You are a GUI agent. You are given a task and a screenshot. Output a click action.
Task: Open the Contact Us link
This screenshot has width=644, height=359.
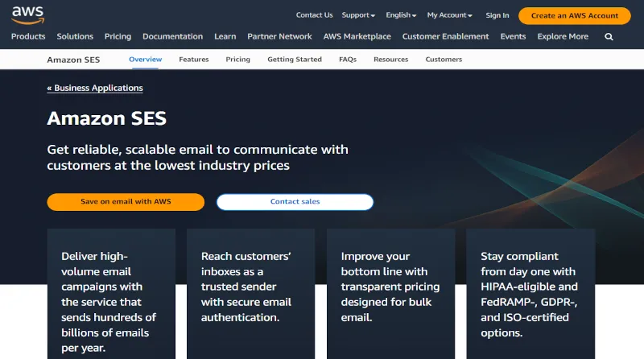[x=314, y=15]
